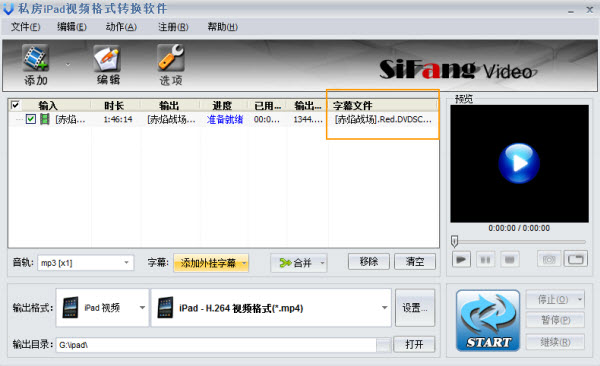Click the 设置... settings button
This screenshot has width=600, height=366.
(x=415, y=308)
